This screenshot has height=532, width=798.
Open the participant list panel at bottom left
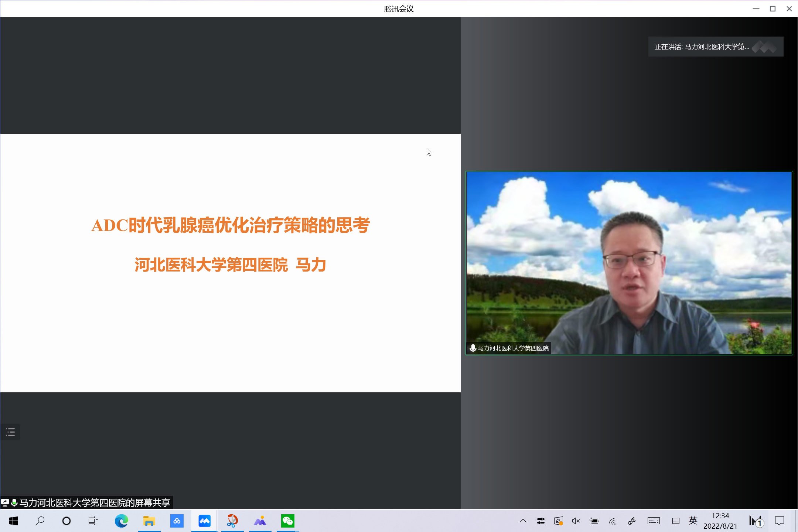10,432
